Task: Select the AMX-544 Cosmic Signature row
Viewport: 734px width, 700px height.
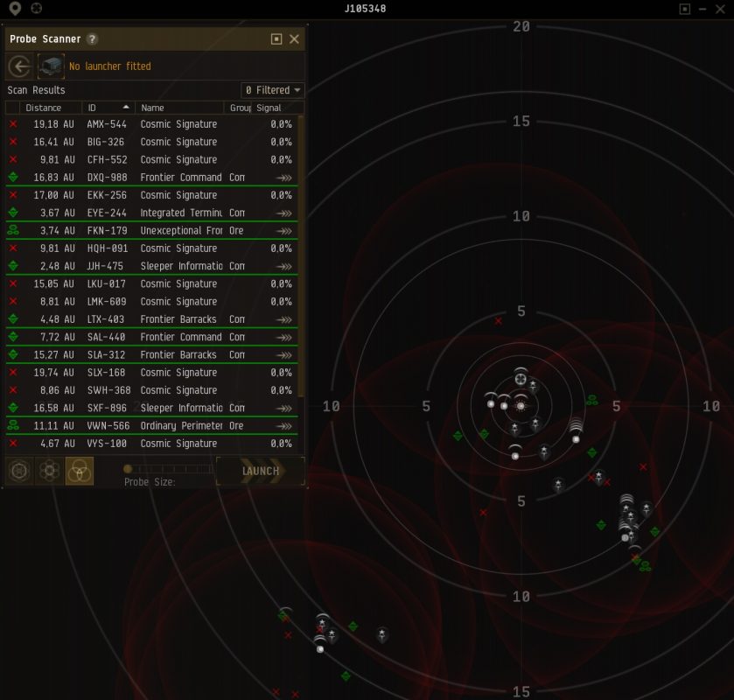Action: 153,124
